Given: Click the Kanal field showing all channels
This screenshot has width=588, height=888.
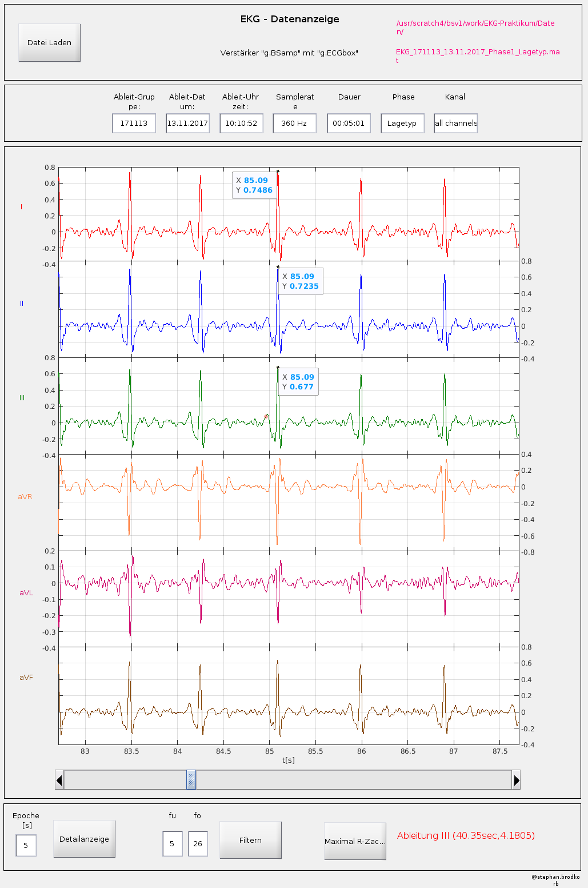Looking at the screenshot, I should point(455,123).
